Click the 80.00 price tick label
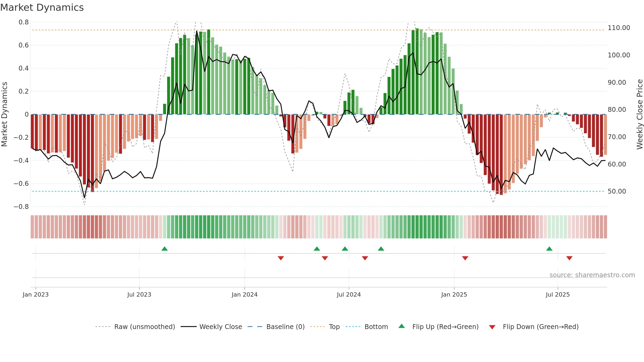Screen dimensions: 644x362 pos(617,110)
